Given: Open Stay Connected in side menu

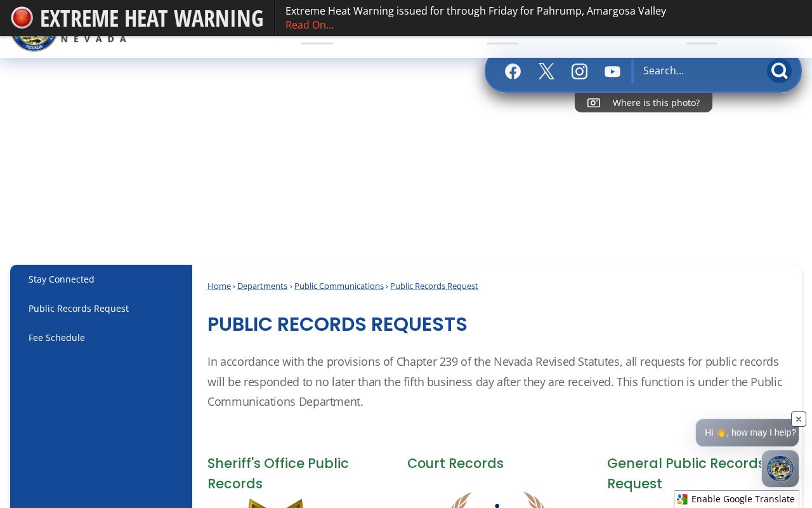Looking at the screenshot, I should (x=62, y=279).
